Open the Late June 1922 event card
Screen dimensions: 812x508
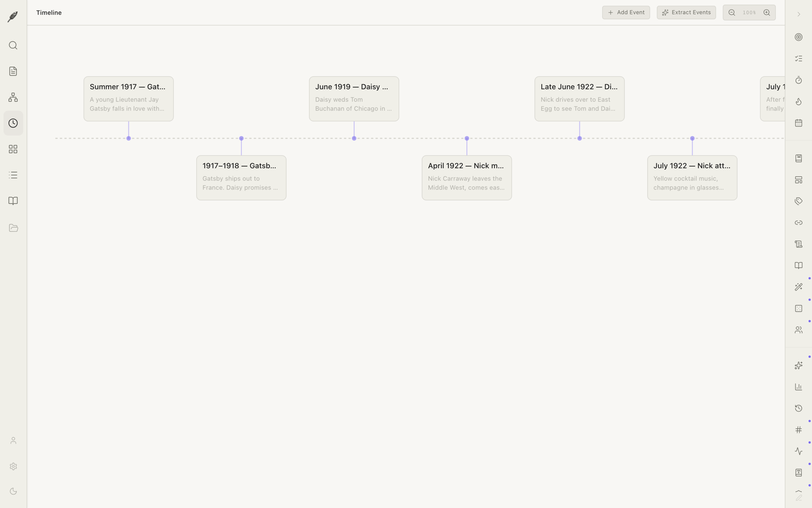(579, 99)
